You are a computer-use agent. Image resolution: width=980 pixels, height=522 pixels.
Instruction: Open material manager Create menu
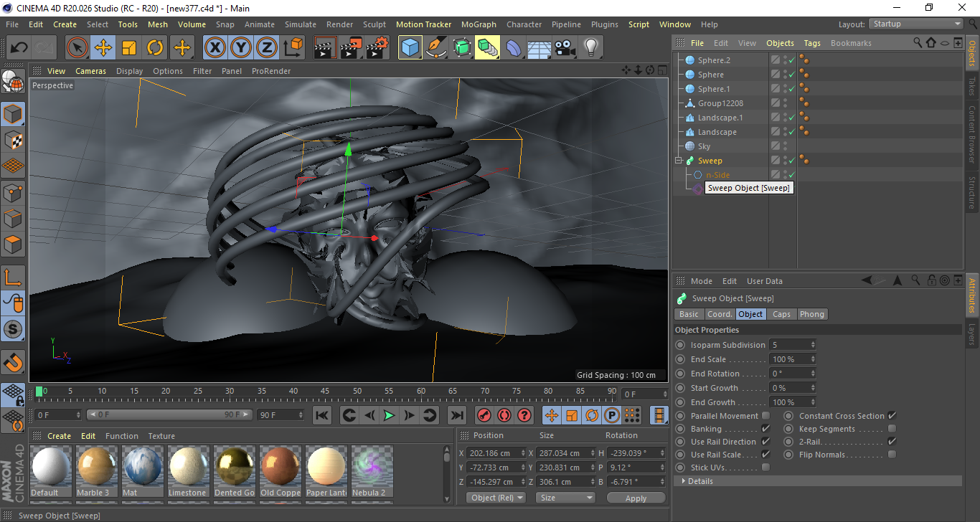point(60,436)
